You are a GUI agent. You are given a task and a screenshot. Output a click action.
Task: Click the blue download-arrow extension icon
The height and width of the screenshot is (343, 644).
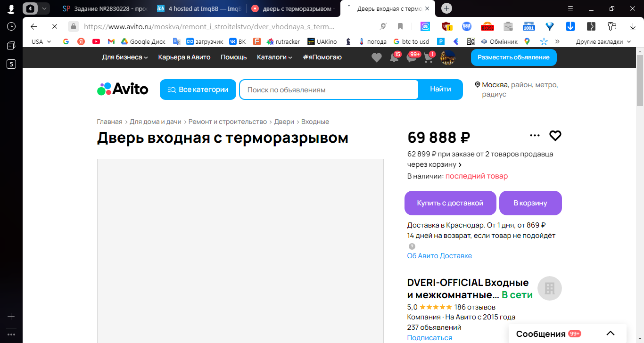pyautogui.click(x=570, y=26)
